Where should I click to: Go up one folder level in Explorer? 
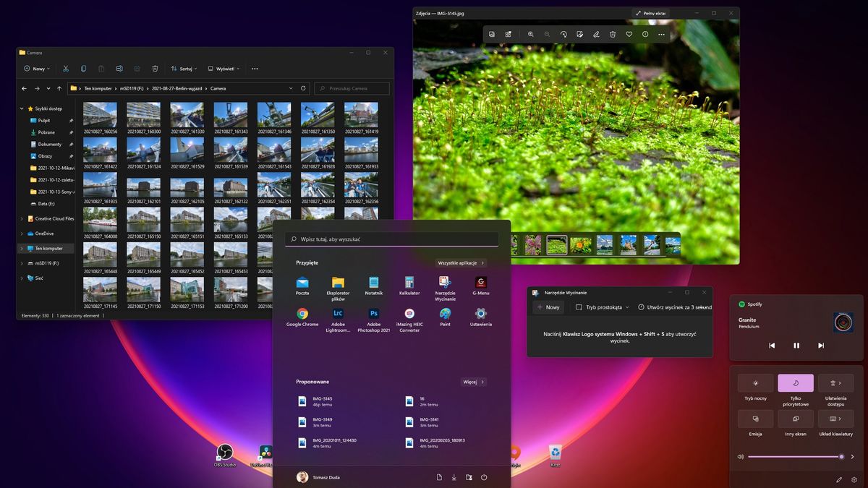pos(59,88)
